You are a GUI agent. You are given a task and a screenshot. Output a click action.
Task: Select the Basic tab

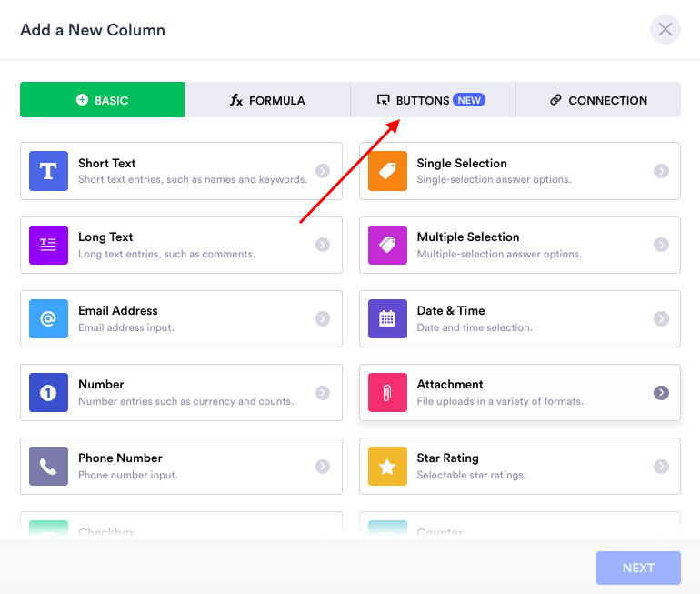click(x=103, y=100)
